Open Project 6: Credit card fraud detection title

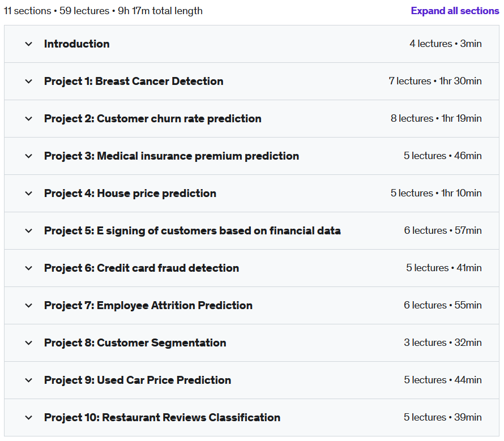[142, 268]
